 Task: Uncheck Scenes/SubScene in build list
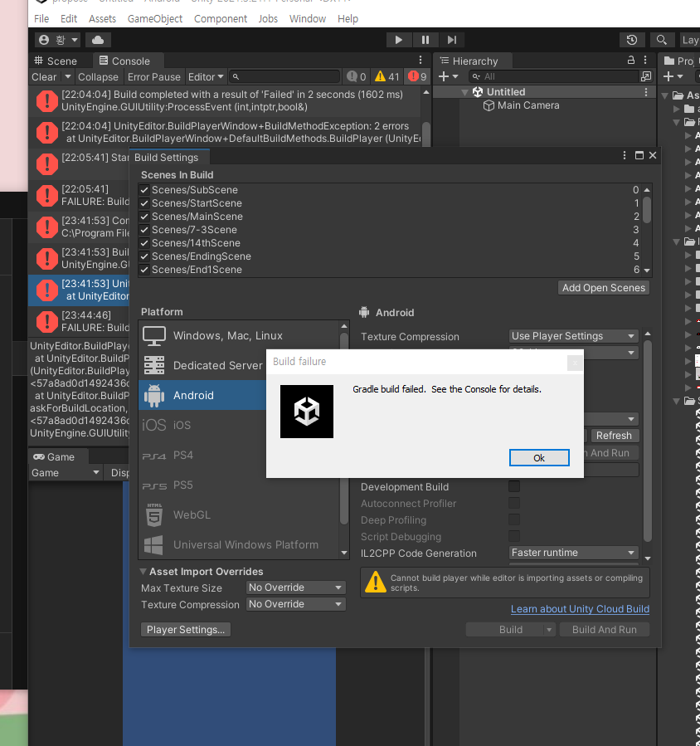[x=144, y=189]
